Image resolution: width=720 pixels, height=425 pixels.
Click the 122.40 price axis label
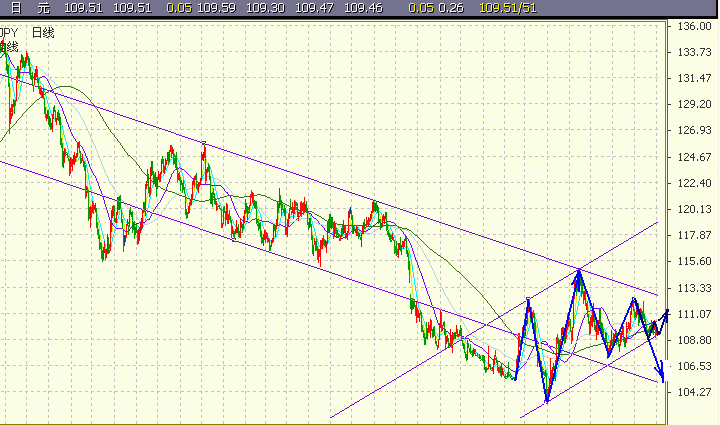click(x=694, y=183)
